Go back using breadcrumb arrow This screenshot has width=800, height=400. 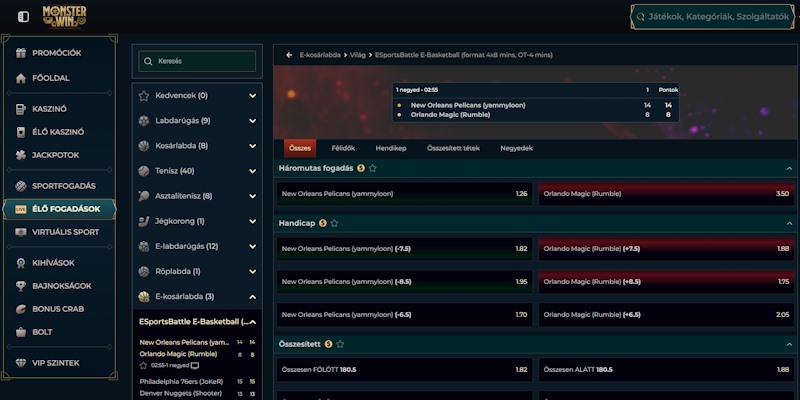289,55
